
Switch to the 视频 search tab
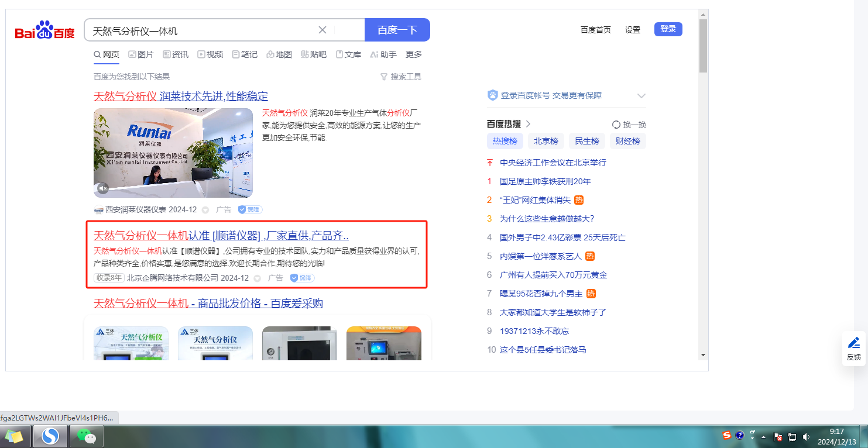click(x=210, y=54)
